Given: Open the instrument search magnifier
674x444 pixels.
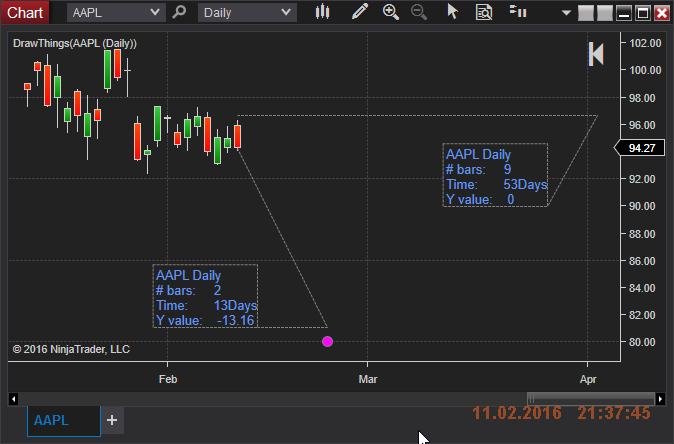Looking at the screenshot, I should [x=179, y=12].
